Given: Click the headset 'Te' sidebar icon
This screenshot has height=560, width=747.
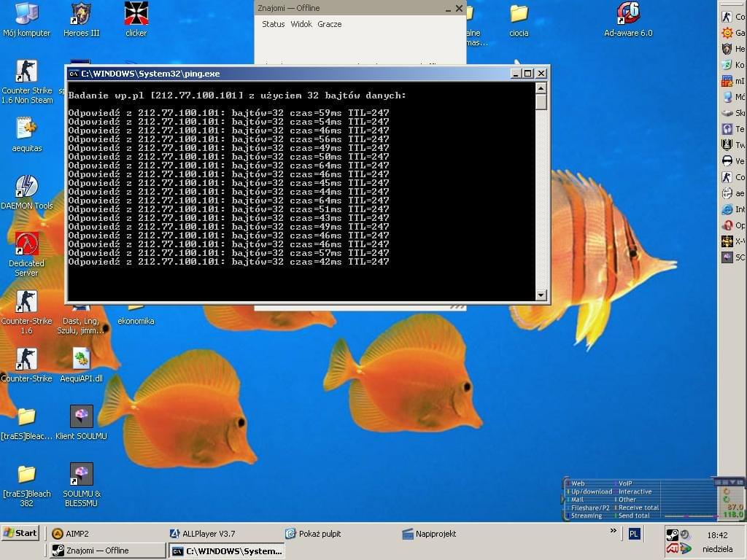Looking at the screenshot, I should [x=727, y=128].
